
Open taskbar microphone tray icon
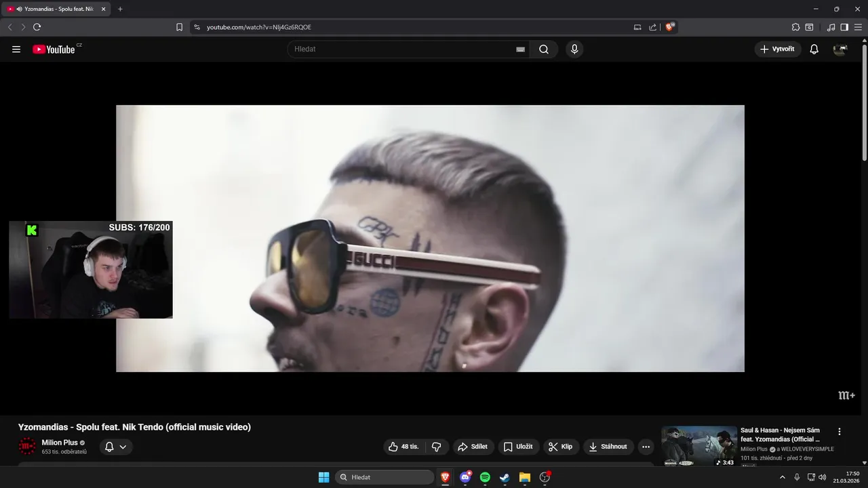(x=797, y=477)
